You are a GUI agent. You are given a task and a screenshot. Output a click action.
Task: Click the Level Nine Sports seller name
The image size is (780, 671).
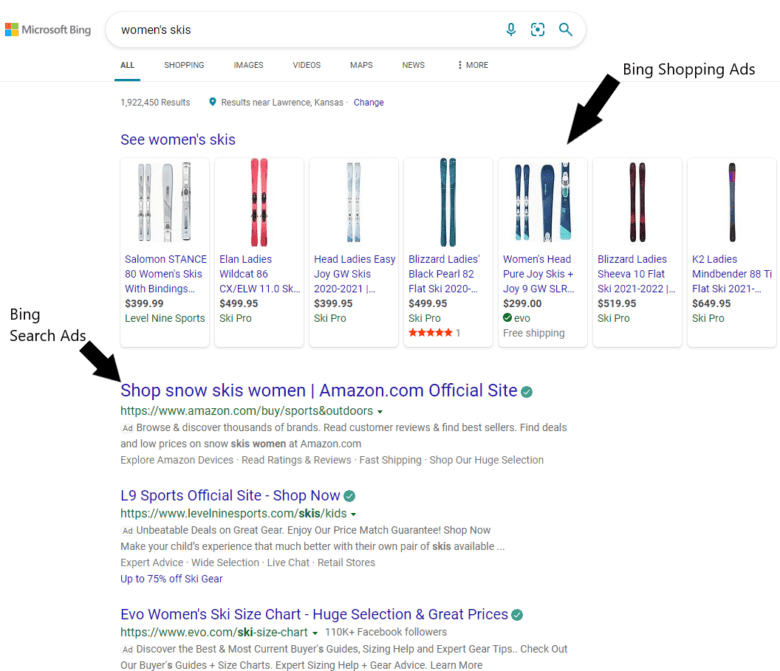click(x=165, y=318)
